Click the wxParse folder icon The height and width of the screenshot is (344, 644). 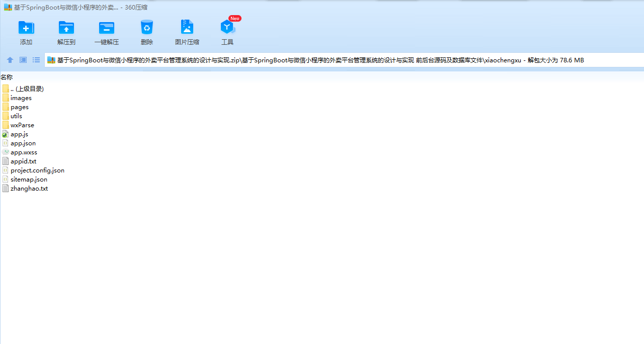pos(6,125)
